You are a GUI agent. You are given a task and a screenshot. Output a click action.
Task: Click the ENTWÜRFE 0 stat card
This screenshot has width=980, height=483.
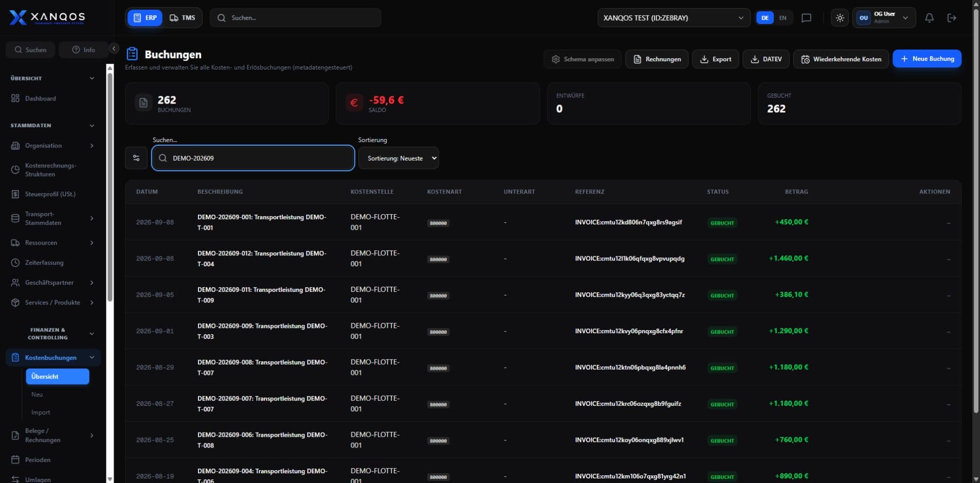649,104
